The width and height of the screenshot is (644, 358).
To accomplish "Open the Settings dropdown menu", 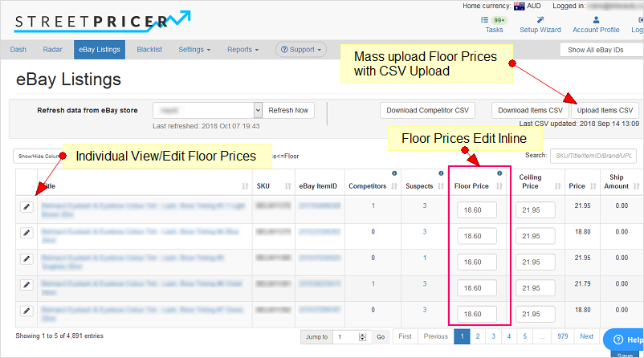I will click(x=194, y=50).
